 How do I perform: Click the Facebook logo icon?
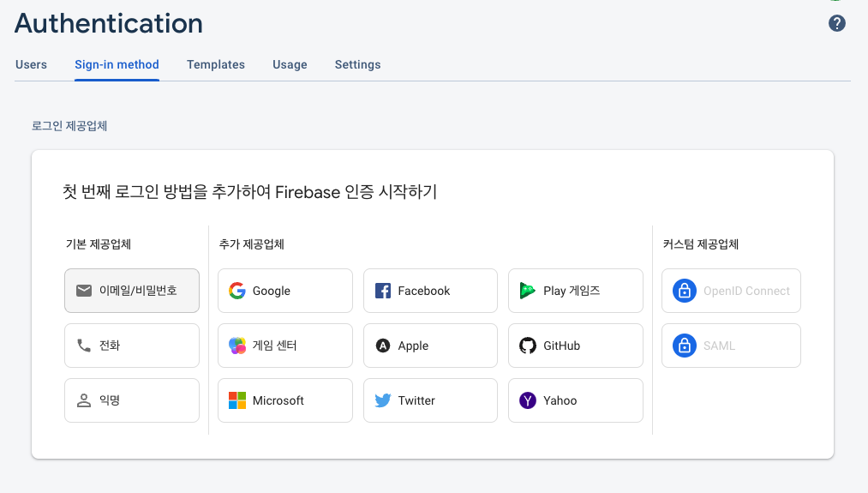(382, 291)
